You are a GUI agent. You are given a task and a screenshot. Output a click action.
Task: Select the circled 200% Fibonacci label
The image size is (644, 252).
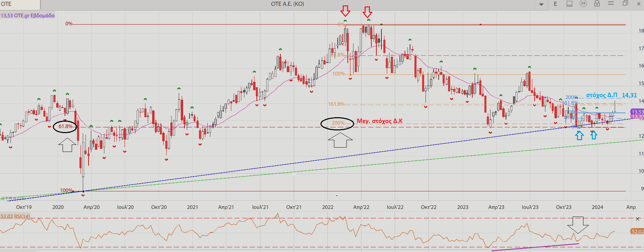pyautogui.click(x=337, y=123)
